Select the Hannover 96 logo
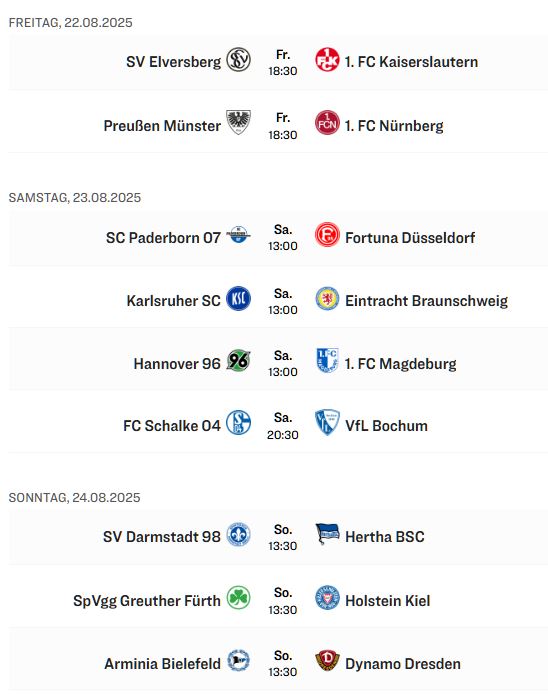548x695 pixels. point(239,360)
